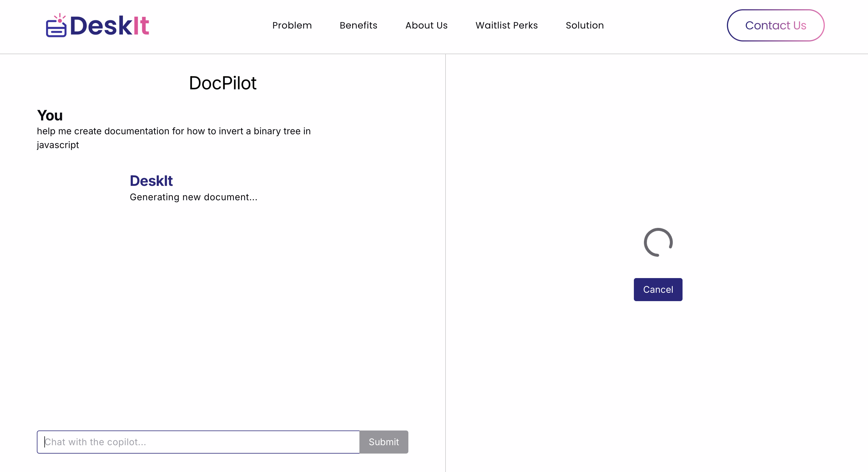Image resolution: width=868 pixels, height=472 pixels.
Task: Click the vertical panel divider line
Action: coord(445,263)
